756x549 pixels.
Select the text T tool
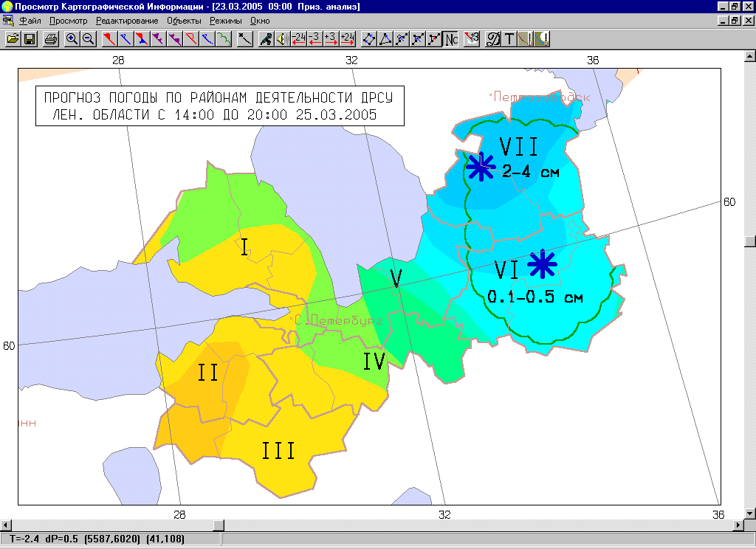click(509, 39)
